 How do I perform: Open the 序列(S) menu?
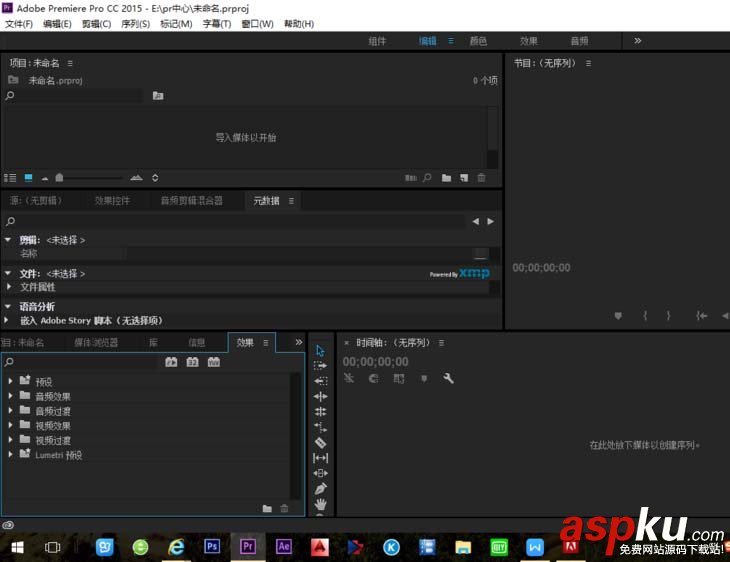(135, 24)
